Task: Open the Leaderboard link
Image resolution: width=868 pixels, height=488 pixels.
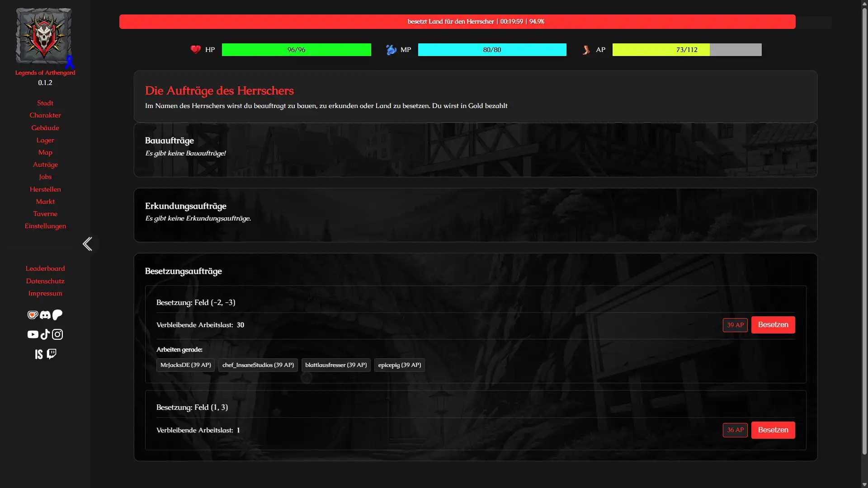Action: pos(45,268)
